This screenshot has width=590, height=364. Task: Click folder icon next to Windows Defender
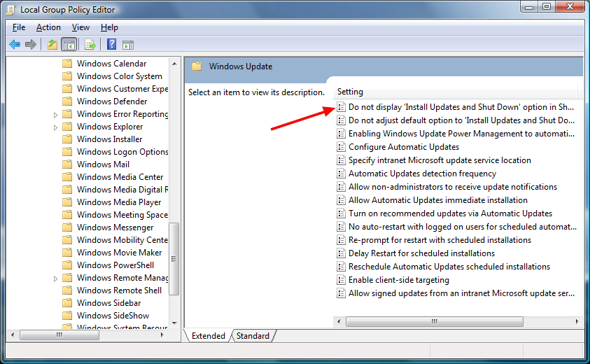click(67, 101)
